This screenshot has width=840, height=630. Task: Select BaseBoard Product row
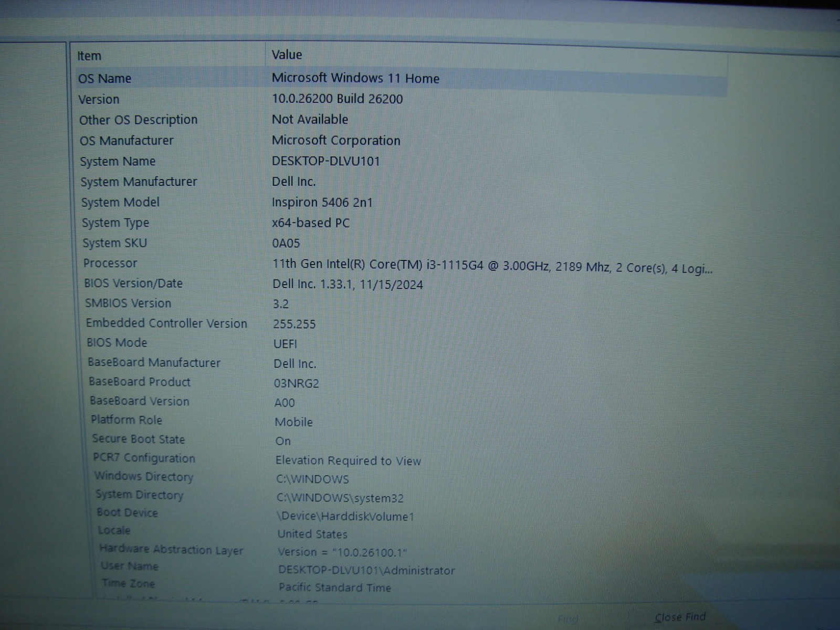click(x=140, y=382)
